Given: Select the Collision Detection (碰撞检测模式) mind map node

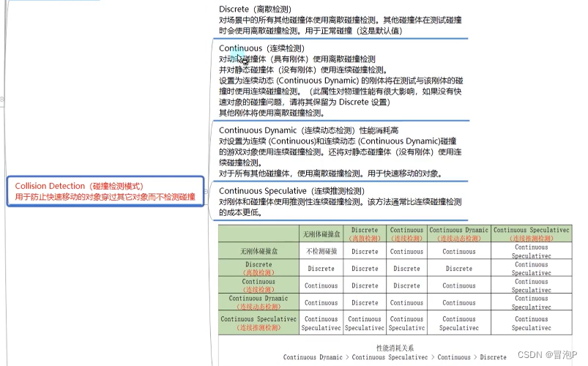Looking at the screenshot, I should point(105,191).
